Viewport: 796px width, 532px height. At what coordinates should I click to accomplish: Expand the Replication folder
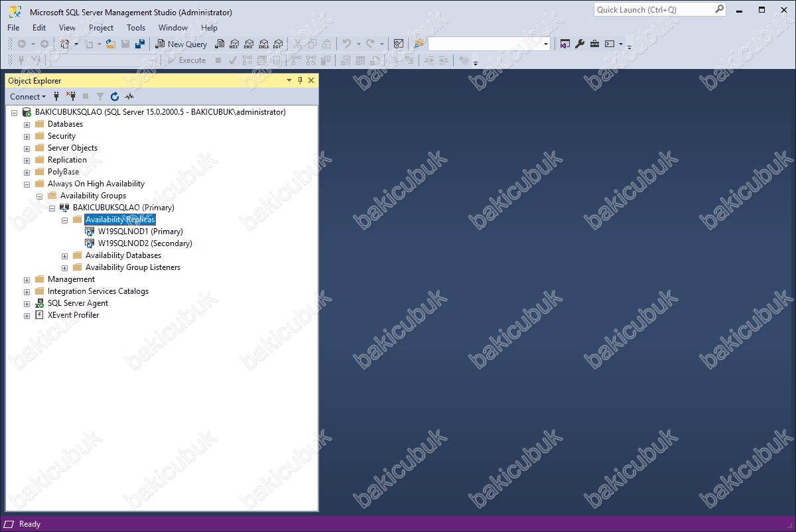tap(27, 161)
